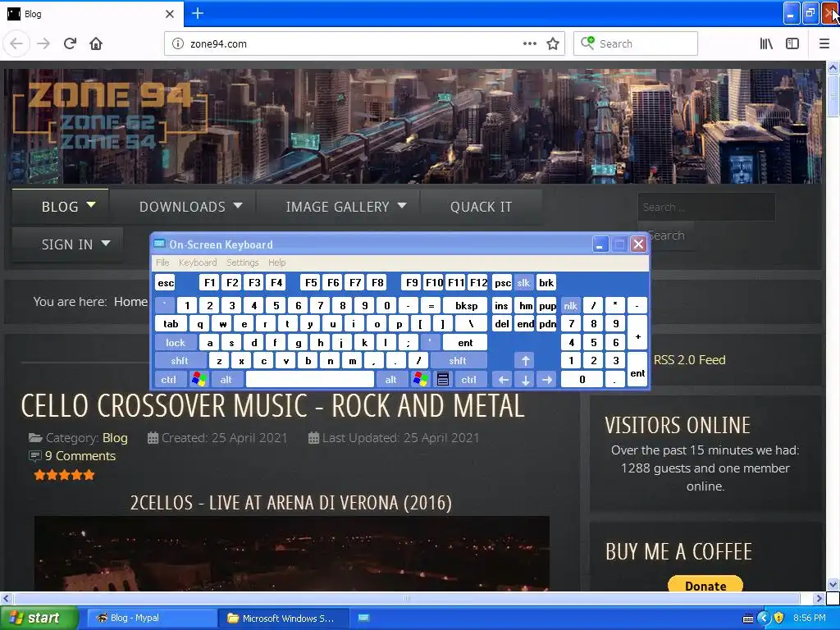This screenshot has width=840, height=630.
Task: Open the 9 Comments link
Action: click(80, 456)
